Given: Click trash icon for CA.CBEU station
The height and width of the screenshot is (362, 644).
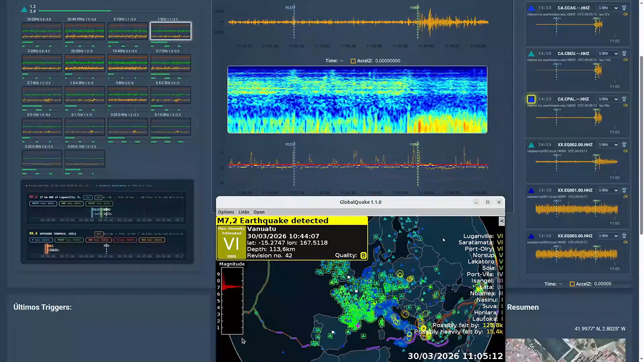Looking at the screenshot, I should pos(624,53).
